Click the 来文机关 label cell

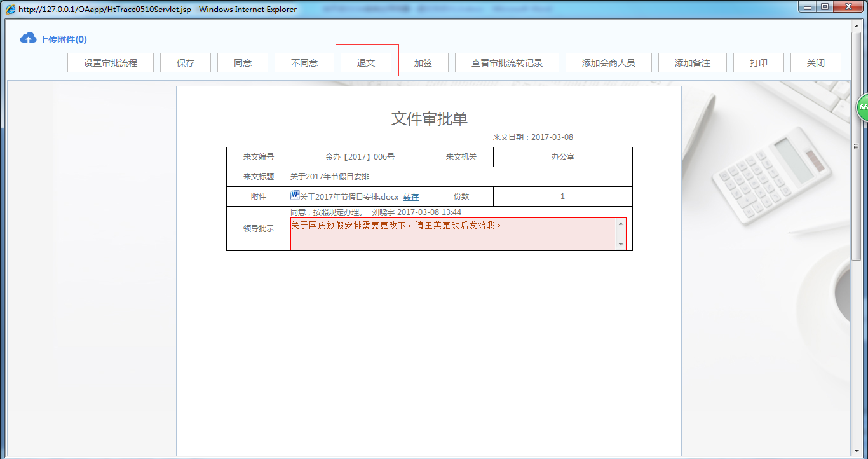461,157
